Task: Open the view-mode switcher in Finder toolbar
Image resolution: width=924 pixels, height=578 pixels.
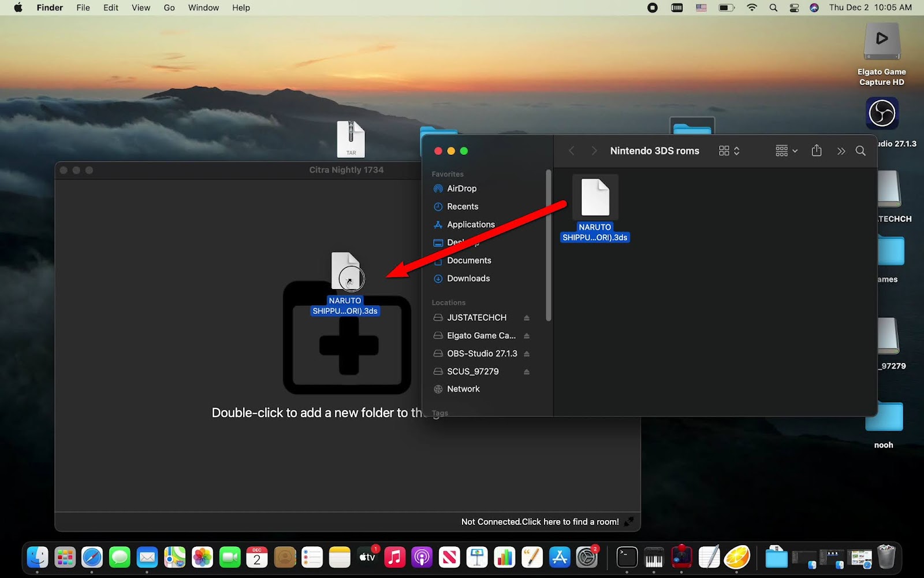Action: coord(729,151)
